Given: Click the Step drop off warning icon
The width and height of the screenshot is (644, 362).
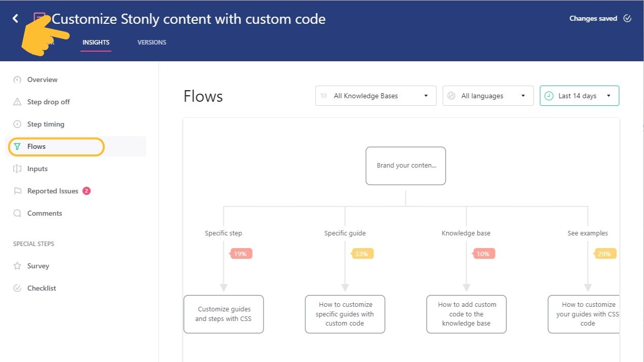Looking at the screenshot, I should (17, 102).
